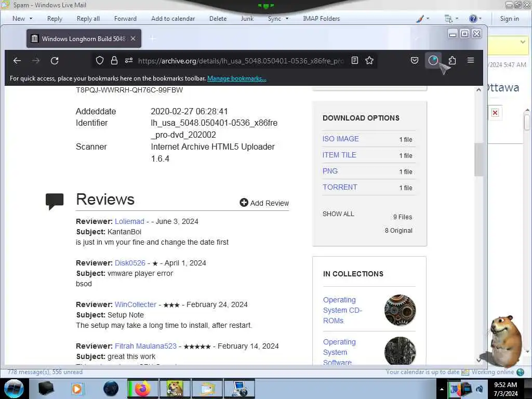This screenshot has width=532, height=399.
Task: Open reviewer Fitrah Maulana523's profile
Action: point(145,346)
